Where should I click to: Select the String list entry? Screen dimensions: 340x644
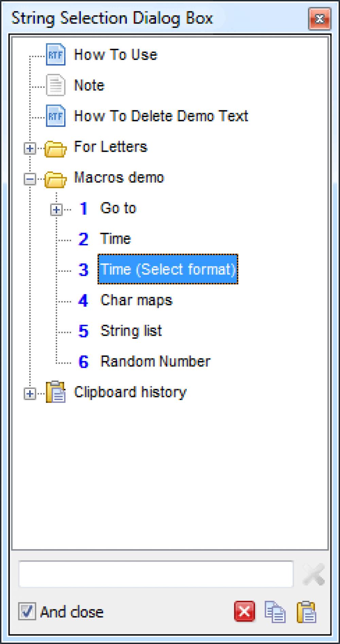(x=131, y=331)
